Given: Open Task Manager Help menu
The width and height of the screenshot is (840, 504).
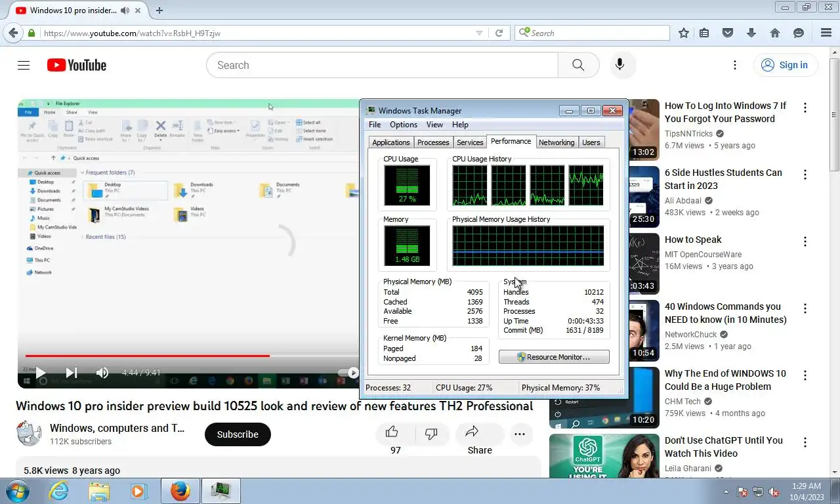Looking at the screenshot, I should tap(460, 125).
